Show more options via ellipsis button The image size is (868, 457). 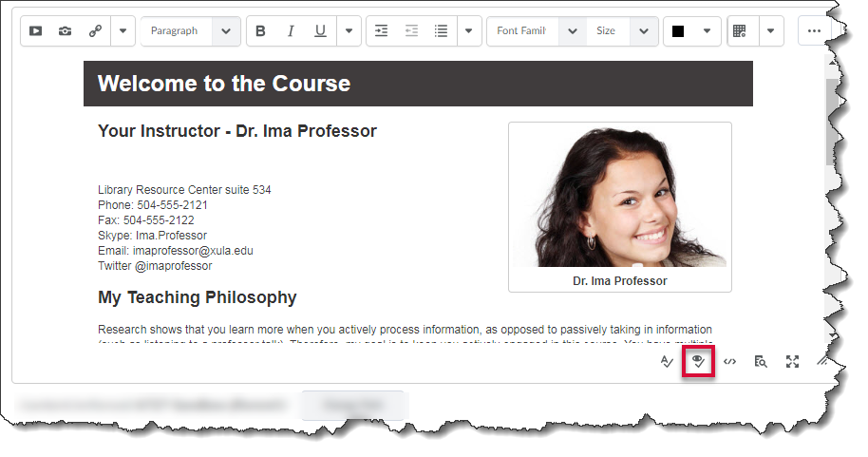814,31
